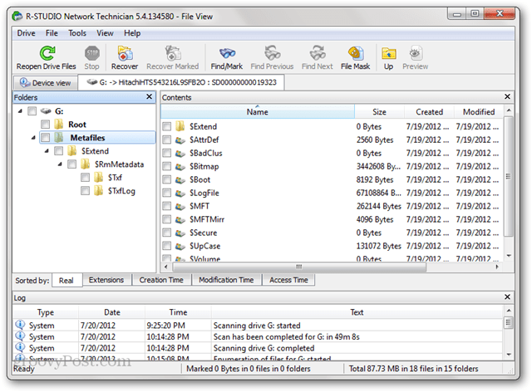Check the Metafiles folder checkbox

click(45, 137)
